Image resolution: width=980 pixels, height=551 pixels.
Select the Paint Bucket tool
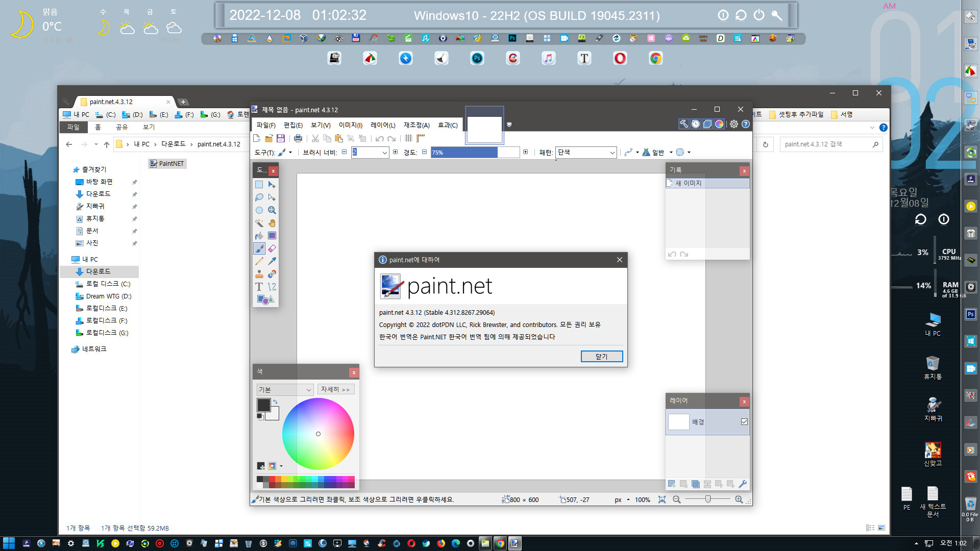(x=259, y=236)
